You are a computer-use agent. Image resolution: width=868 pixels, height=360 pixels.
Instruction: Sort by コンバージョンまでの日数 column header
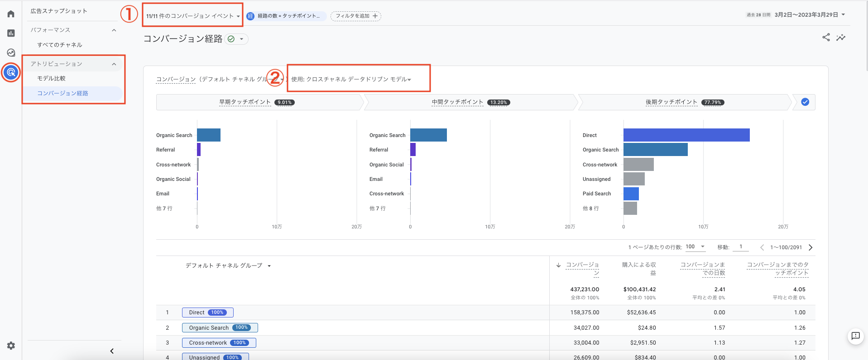tap(703, 269)
